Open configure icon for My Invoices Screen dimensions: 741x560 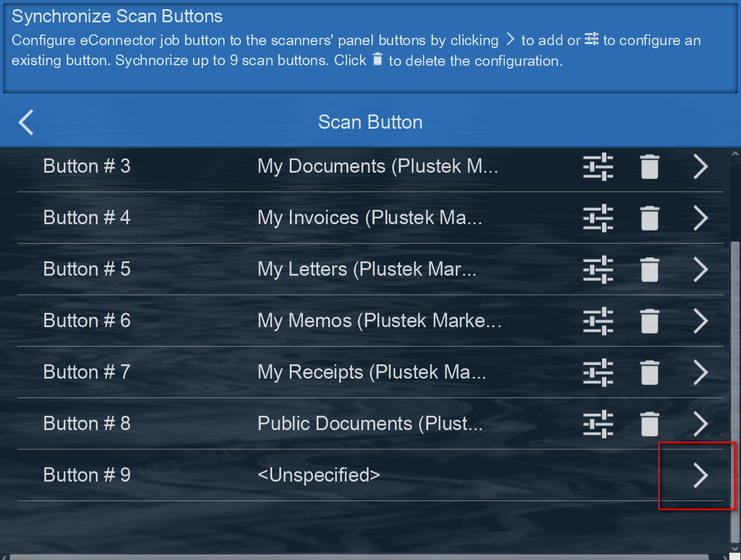pyautogui.click(x=598, y=219)
